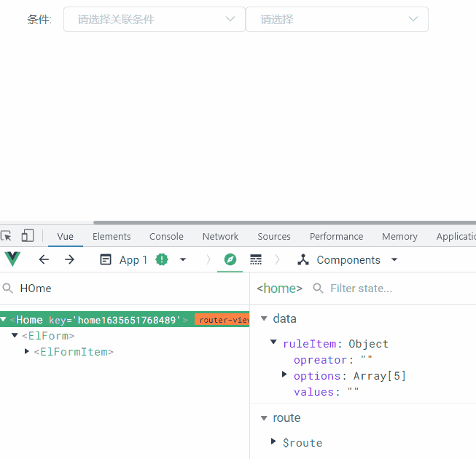The width and height of the screenshot is (476, 459).
Task: Collapse the data section
Action: [x=264, y=318]
